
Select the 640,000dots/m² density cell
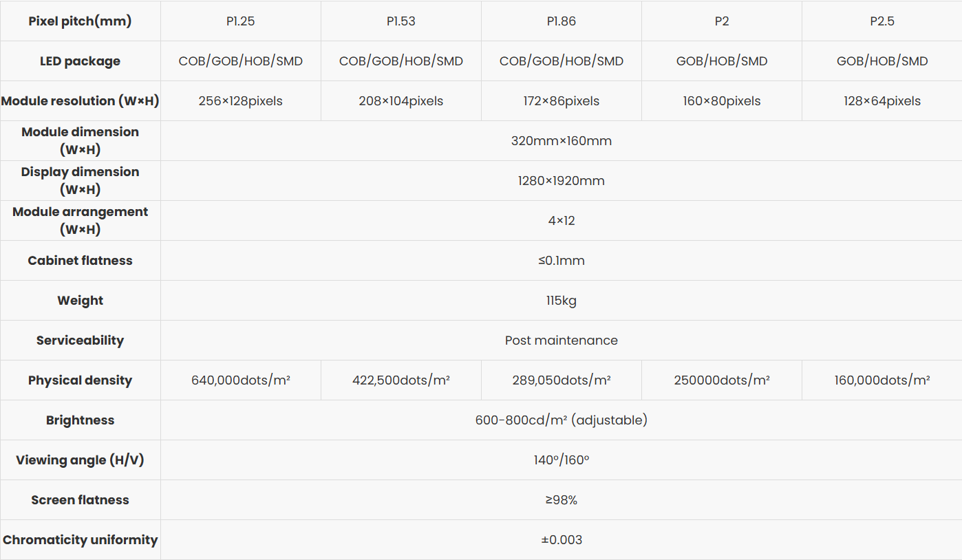240,380
